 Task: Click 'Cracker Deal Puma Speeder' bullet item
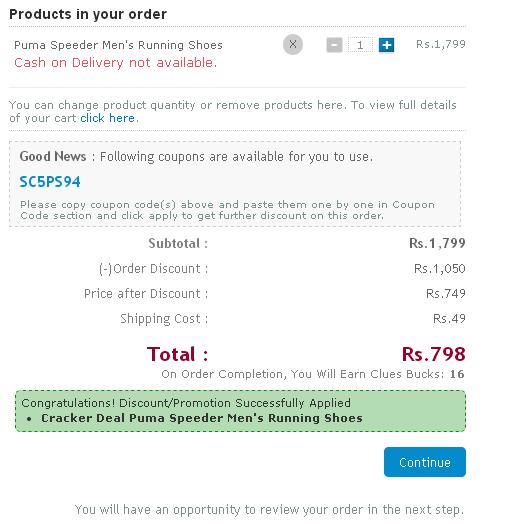(x=202, y=418)
